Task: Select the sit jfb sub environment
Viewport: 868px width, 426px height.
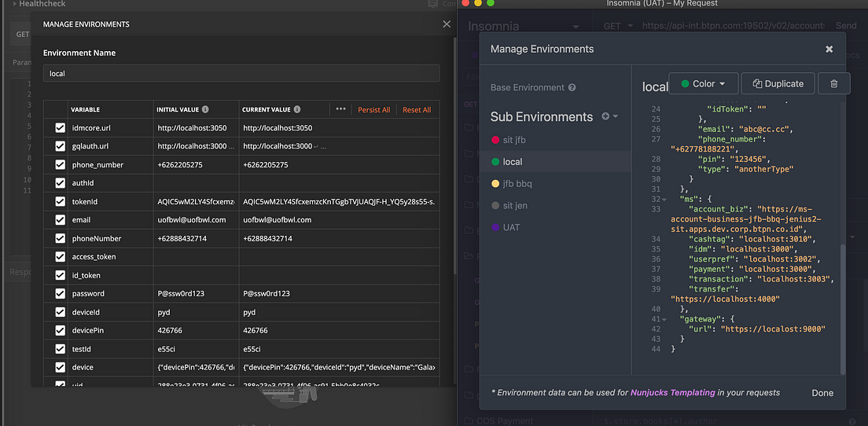Action: pyautogui.click(x=555, y=140)
